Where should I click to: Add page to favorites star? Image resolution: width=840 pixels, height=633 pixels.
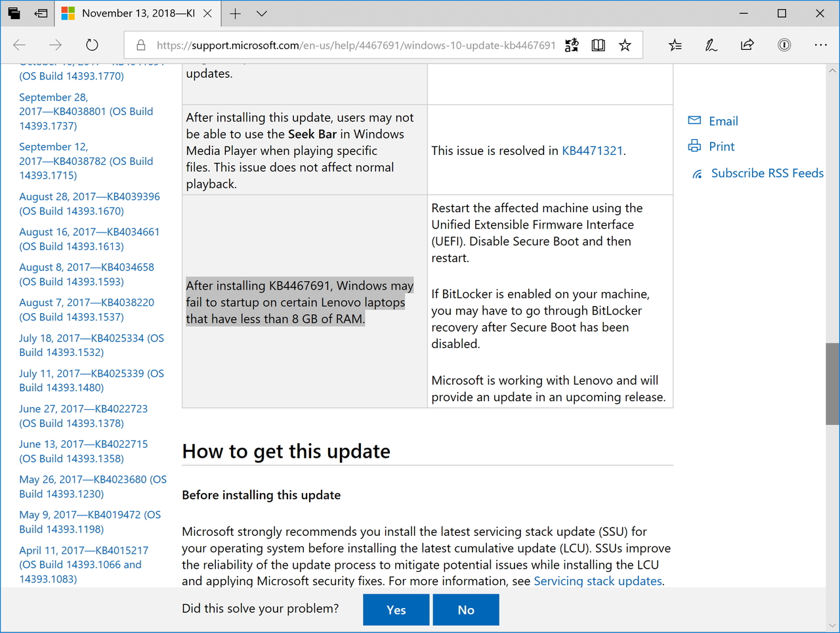coord(625,45)
